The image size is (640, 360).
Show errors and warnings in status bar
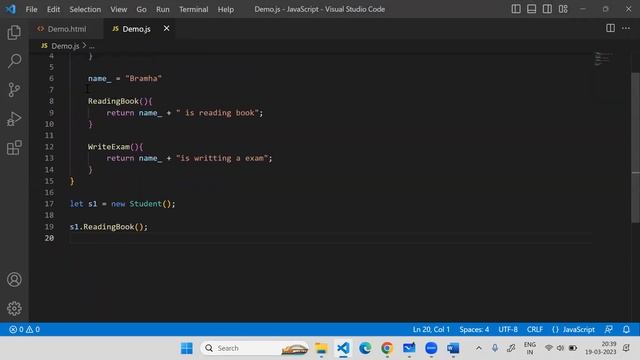[x=24, y=329]
